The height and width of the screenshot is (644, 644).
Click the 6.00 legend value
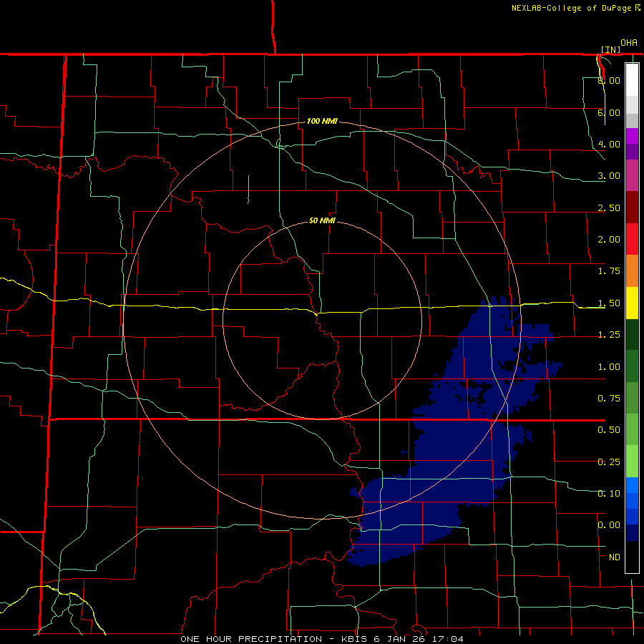[x=609, y=112]
